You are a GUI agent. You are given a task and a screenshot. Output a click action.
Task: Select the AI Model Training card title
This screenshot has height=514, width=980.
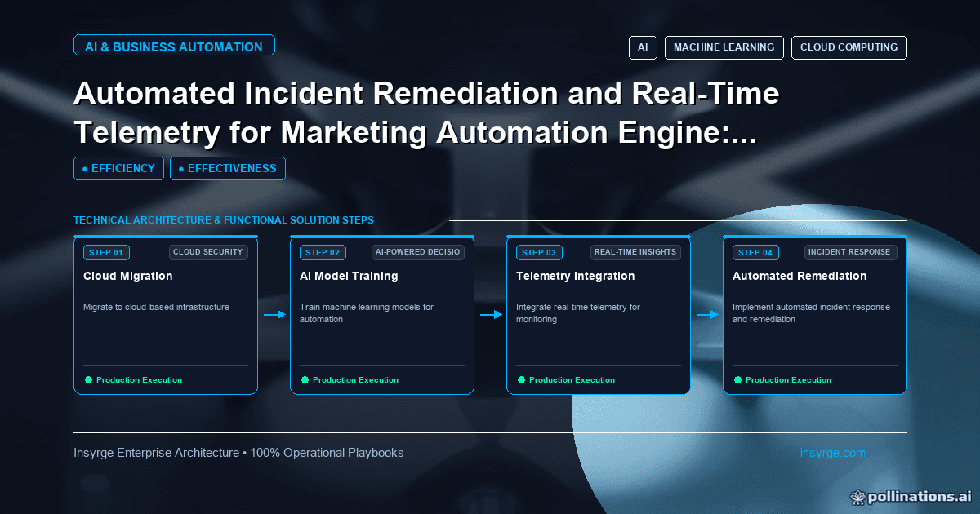(349, 276)
